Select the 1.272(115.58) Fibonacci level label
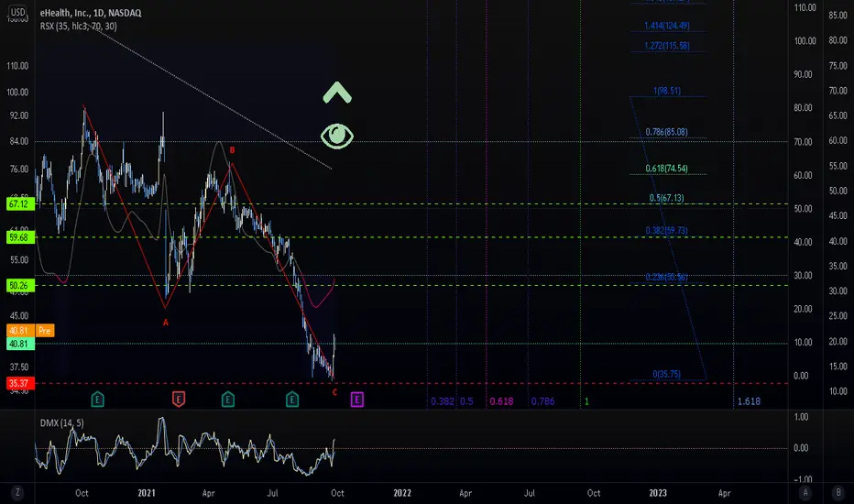 tap(667, 46)
